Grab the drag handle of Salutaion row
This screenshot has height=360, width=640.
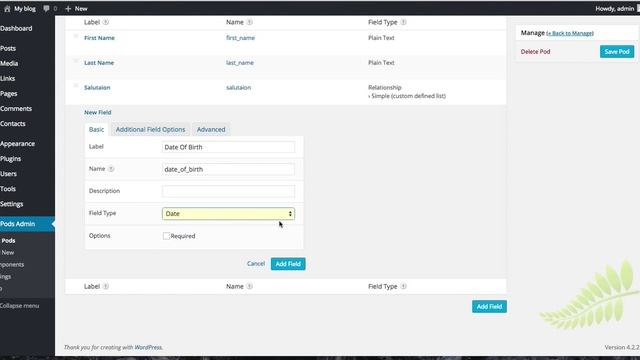pyautogui.click(x=76, y=86)
